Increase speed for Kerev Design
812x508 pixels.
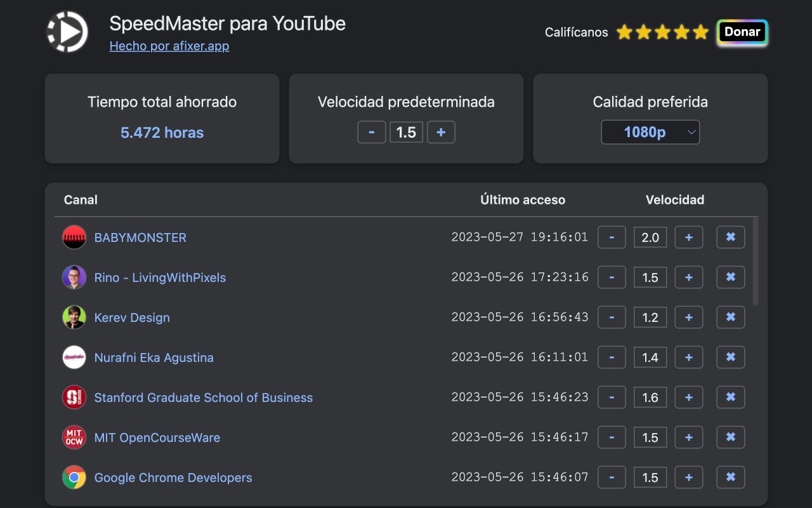688,317
